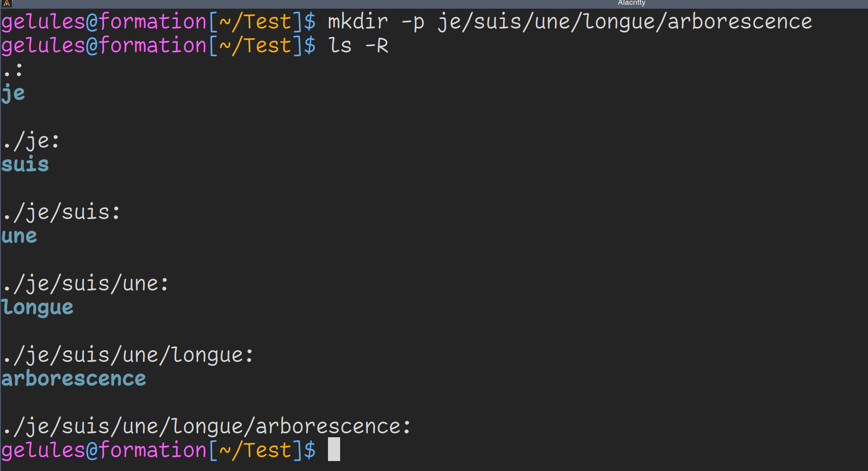Click the './je:' path header line
868x471 pixels.
(31, 142)
